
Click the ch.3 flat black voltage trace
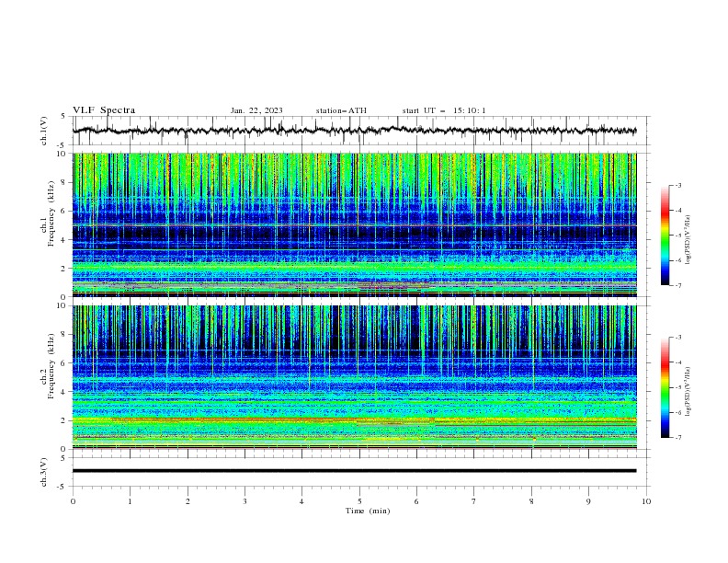click(x=354, y=471)
